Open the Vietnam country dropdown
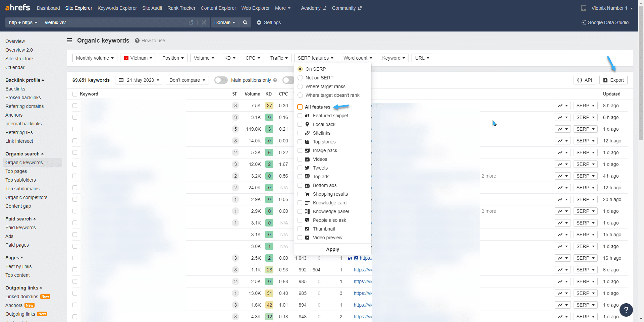Screen dimensions: 644x322 pyautogui.click(x=138, y=58)
